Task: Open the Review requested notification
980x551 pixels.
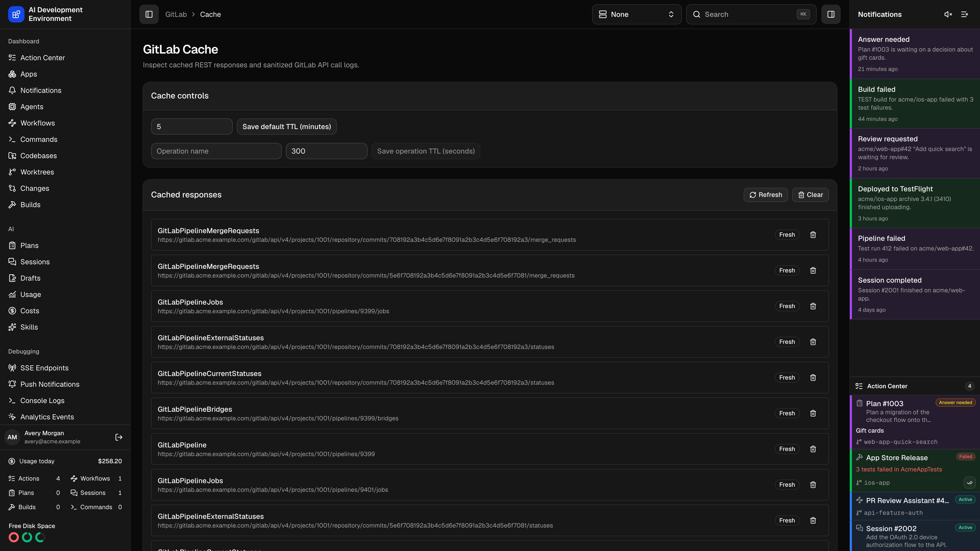Action: coord(915,153)
